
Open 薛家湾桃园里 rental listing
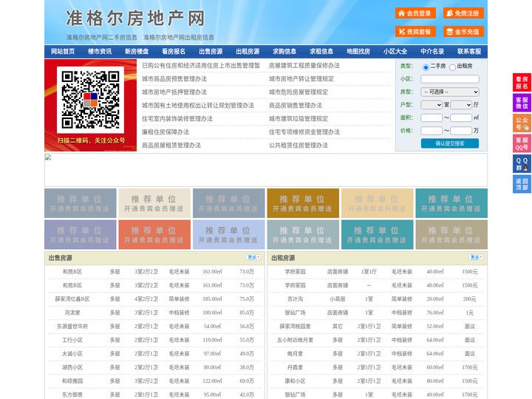point(295,327)
